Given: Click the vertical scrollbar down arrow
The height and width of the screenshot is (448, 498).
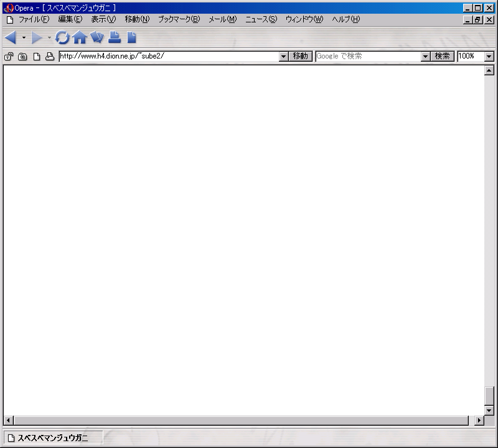Looking at the screenshot, I should coord(489,410).
